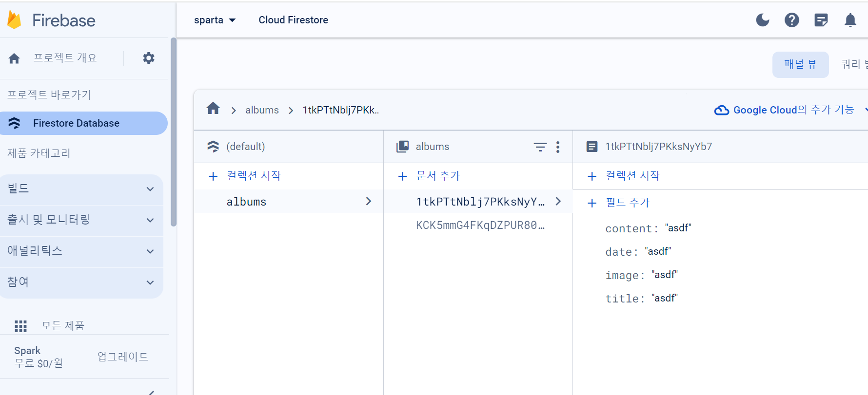Open help question mark icon

[x=792, y=20]
